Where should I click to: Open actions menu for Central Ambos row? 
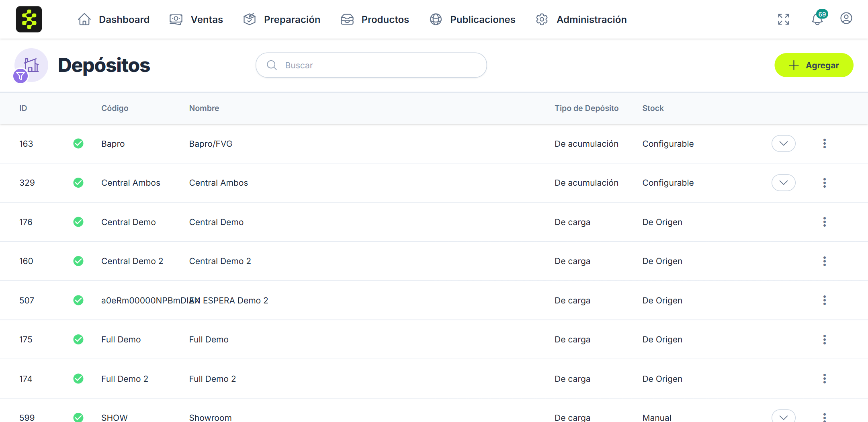coord(825,183)
